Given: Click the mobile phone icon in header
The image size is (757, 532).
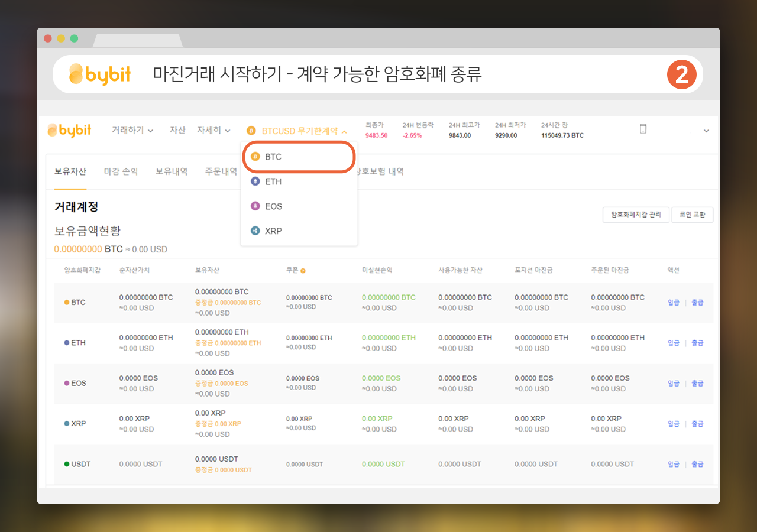Looking at the screenshot, I should [643, 129].
